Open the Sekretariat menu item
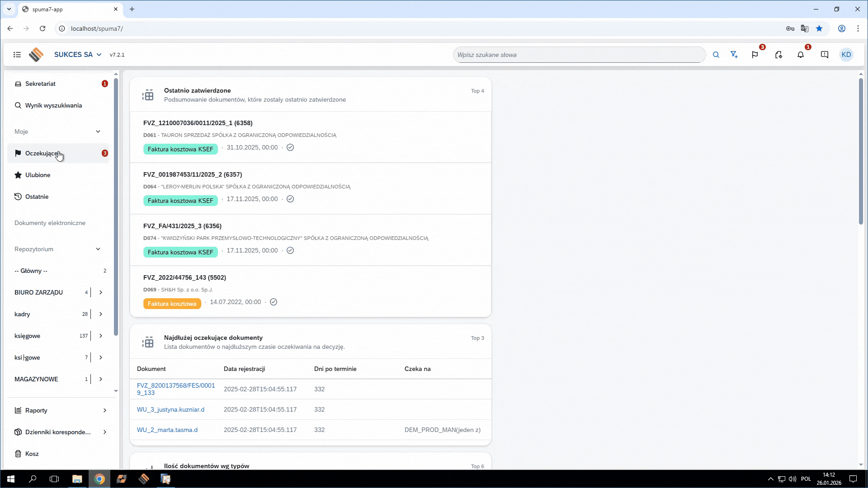Viewport: 868px width, 488px height. click(x=40, y=84)
